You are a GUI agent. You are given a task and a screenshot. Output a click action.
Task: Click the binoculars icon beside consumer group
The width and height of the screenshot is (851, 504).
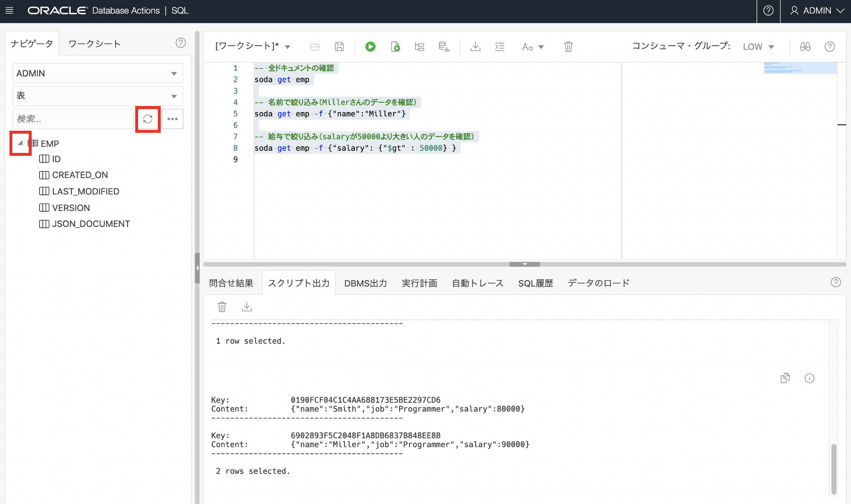pos(805,46)
